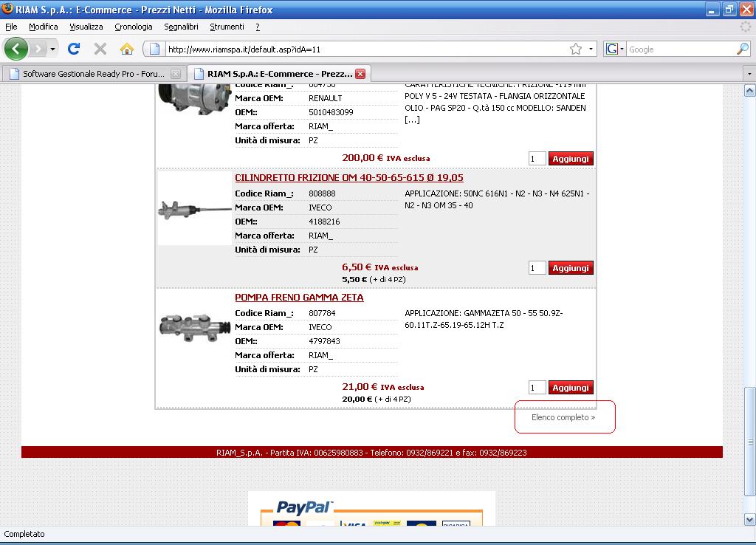The width and height of the screenshot is (756, 545).
Task: Bookmark this page with the star icon
Action: [576, 49]
